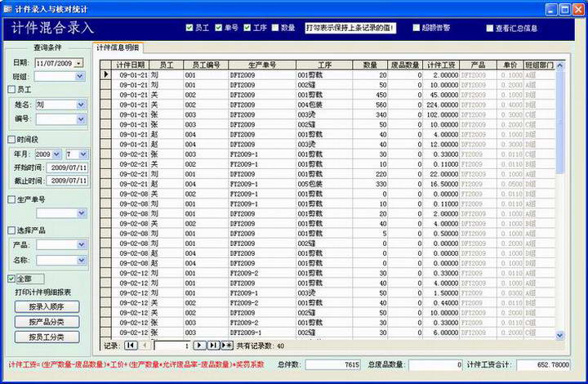Print report 按产品分类
This screenshot has width=588, height=384.
tap(47, 322)
